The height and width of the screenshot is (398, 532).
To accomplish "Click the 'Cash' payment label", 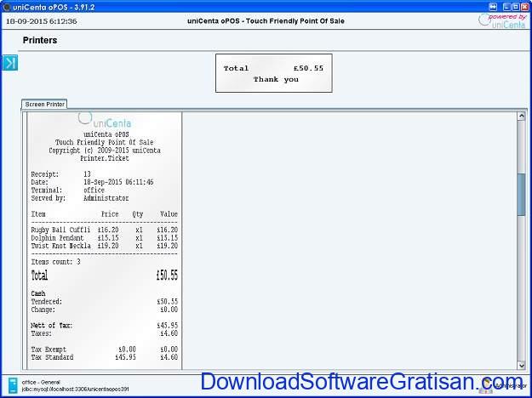I will coord(38,293).
